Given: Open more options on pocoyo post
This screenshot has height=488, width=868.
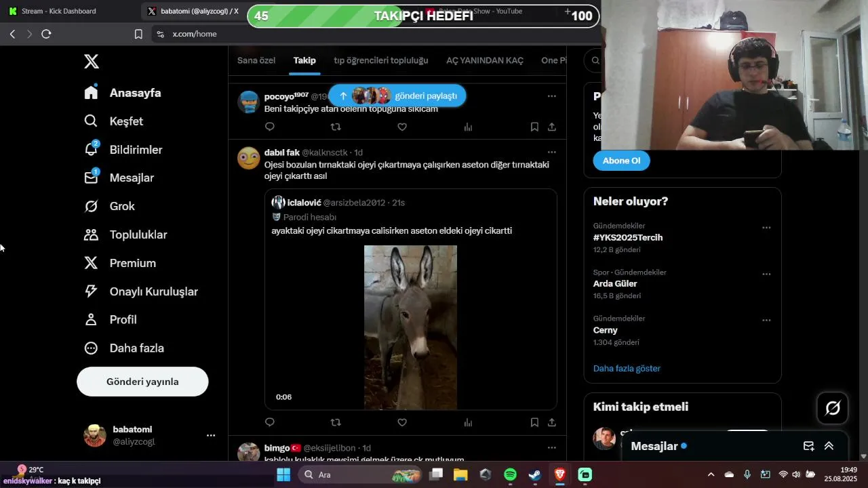Looking at the screenshot, I should 551,96.
